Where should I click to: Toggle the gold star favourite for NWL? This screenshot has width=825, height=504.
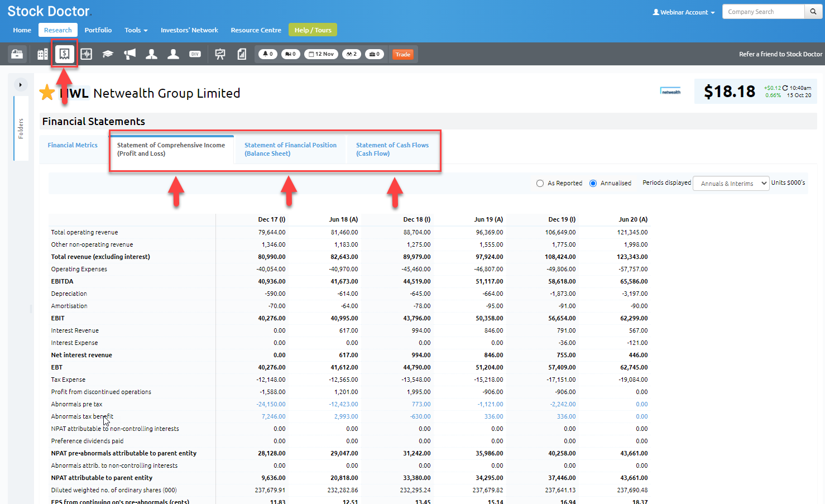click(x=47, y=93)
